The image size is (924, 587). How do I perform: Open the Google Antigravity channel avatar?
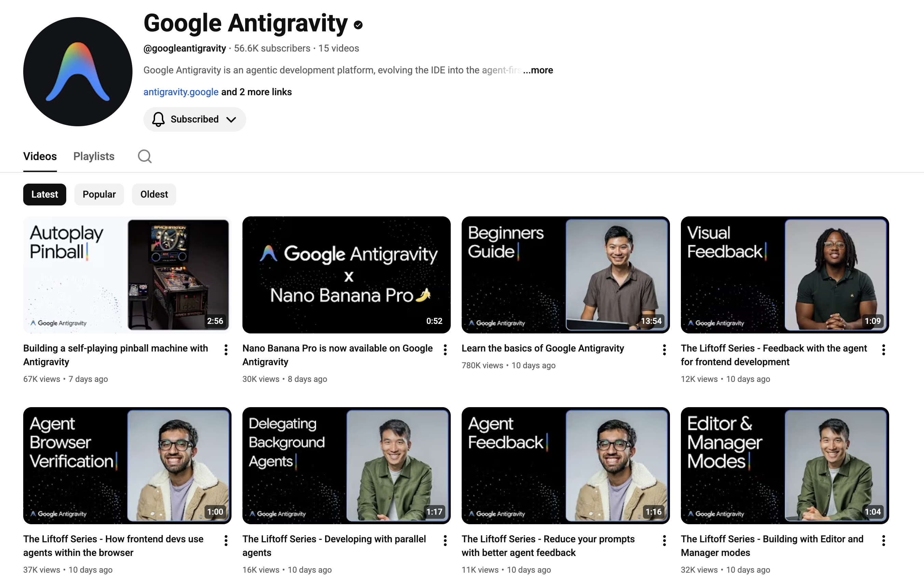(77, 72)
